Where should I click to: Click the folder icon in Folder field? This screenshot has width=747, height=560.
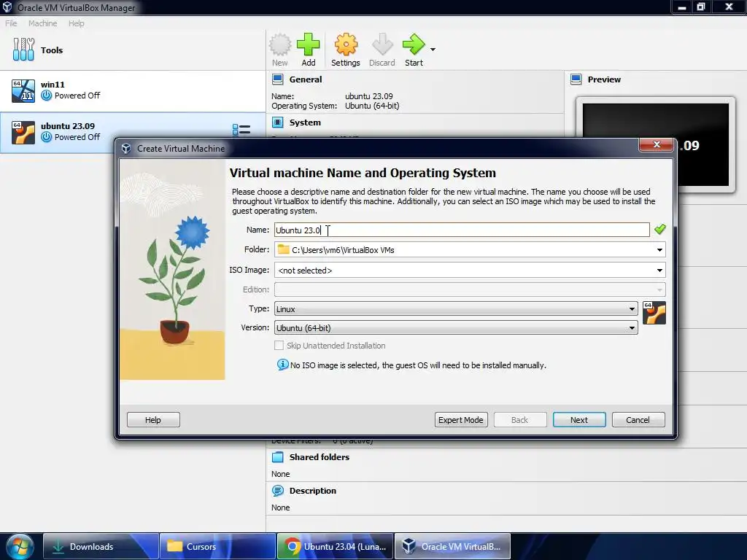(284, 249)
